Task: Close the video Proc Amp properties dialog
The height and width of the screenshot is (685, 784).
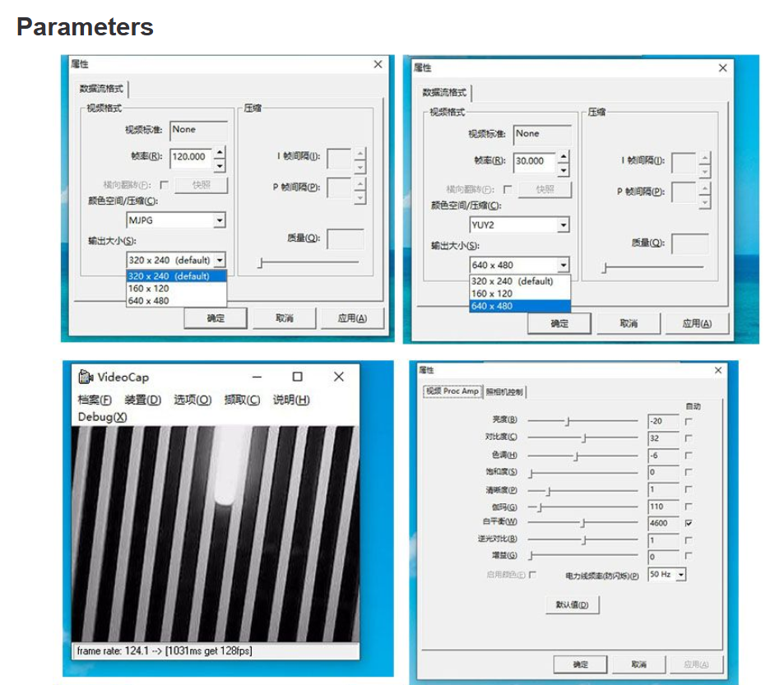Action: coord(718,370)
